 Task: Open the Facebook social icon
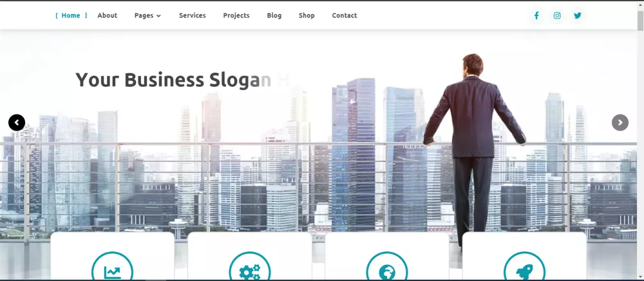(536, 15)
